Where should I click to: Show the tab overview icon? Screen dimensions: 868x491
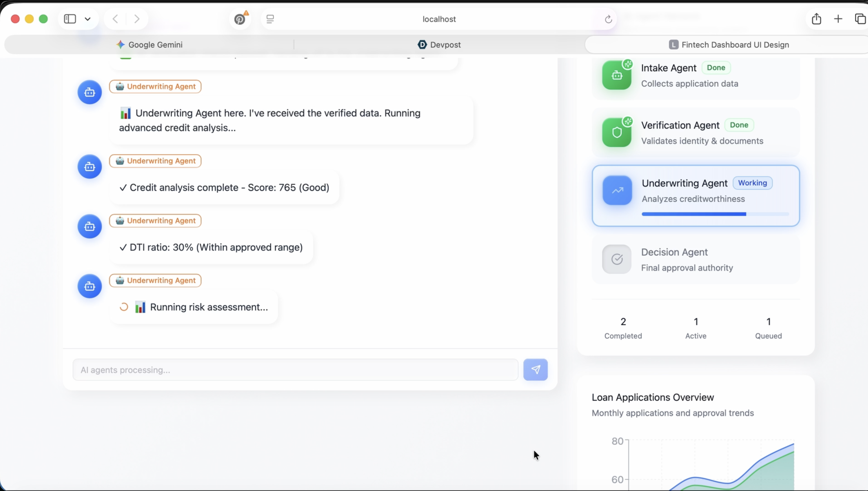coord(860,19)
